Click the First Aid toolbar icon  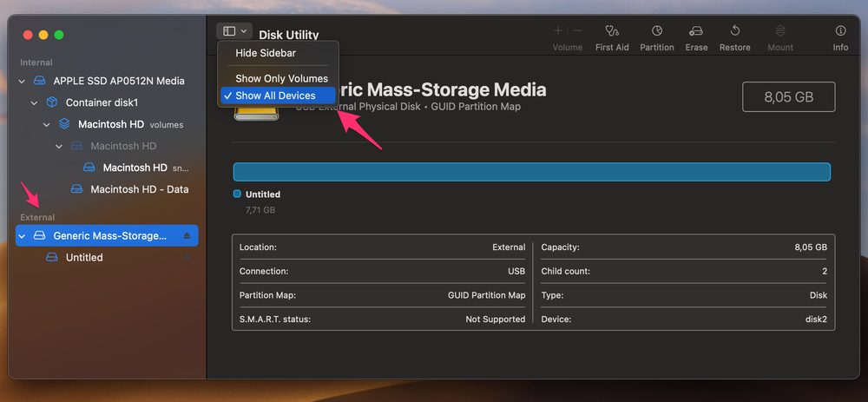pyautogui.click(x=612, y=31)
